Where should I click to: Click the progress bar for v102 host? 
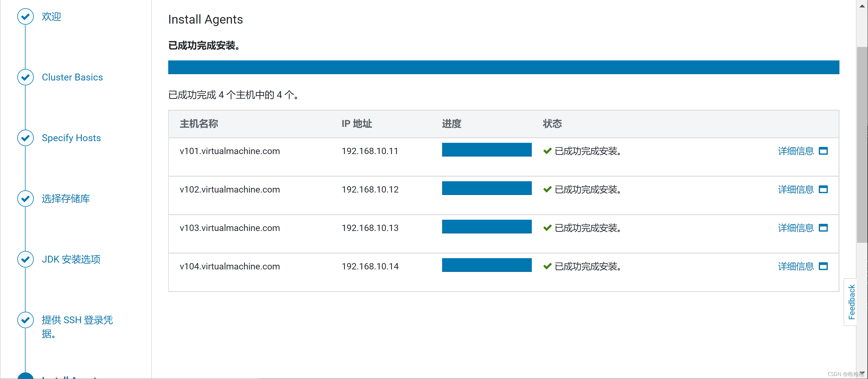[487, 188]
